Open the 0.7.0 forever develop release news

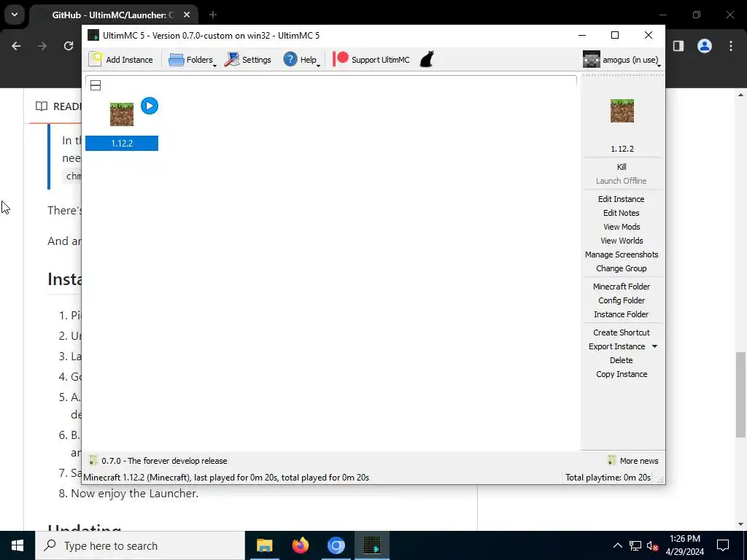tap(158, 461)
